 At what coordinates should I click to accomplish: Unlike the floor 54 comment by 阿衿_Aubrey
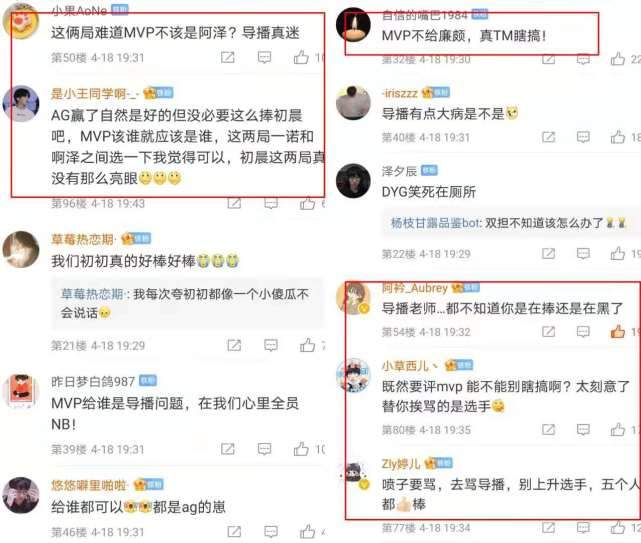click(618, 331)
